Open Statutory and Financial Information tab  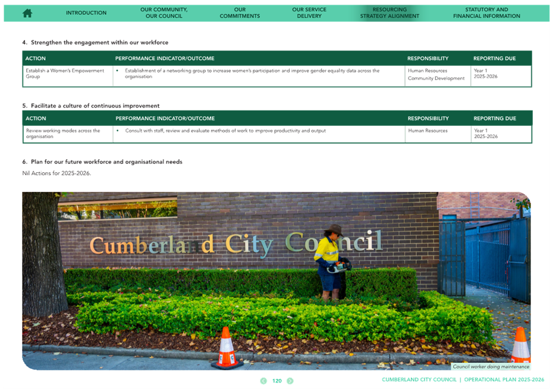[486, 12]
